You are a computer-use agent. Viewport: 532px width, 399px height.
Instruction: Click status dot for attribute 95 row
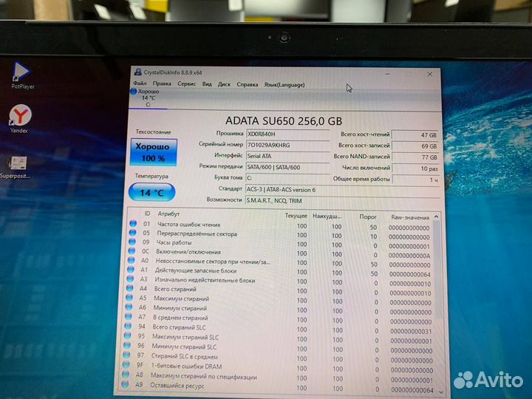[x=127, y=335]
